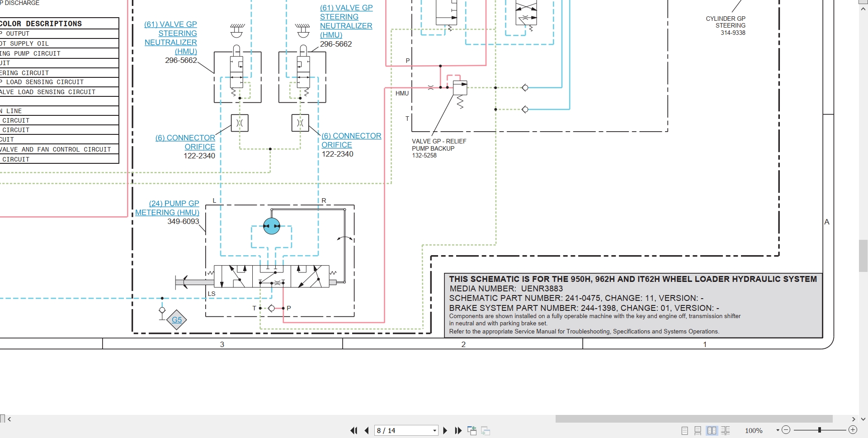Click grid column marker 3
The height and width of the screenshot is (438, 868).
pyautogui.click(x=222, y=344)
